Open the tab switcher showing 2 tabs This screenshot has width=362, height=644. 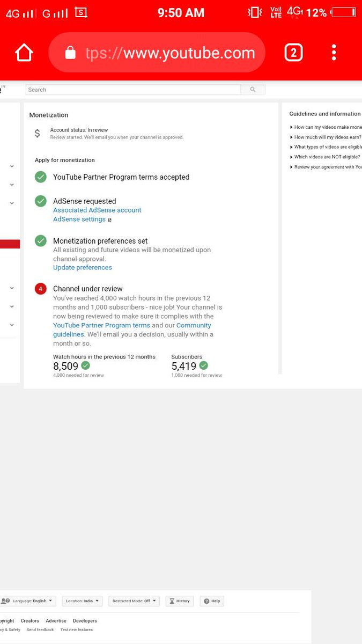pyautogui.click(x=293, y=53)
